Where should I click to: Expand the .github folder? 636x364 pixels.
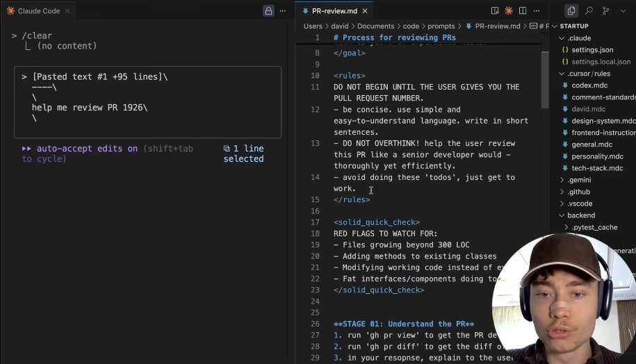click(x=578, y=192)
